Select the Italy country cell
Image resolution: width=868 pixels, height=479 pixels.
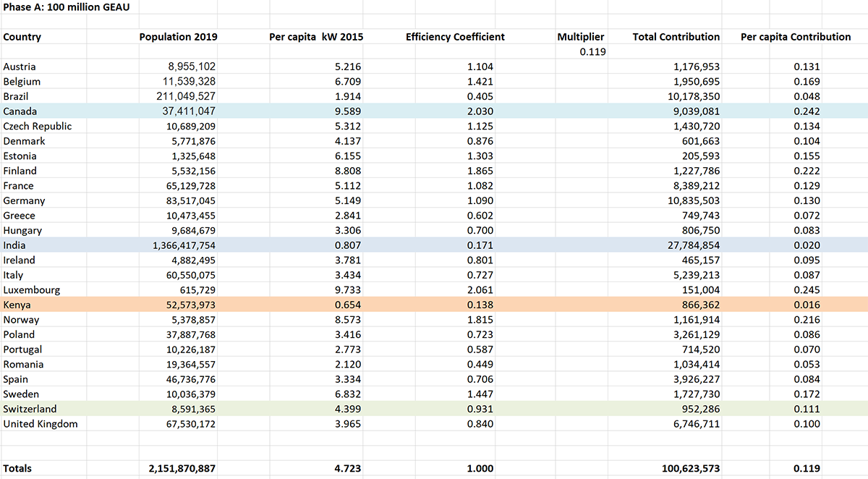[13, 275]
